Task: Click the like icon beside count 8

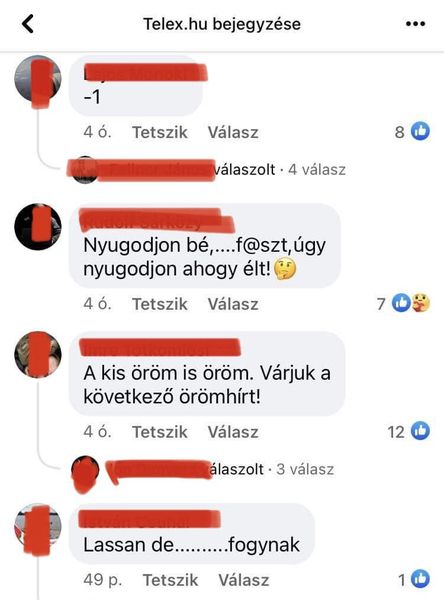Action: [x=420, y=131]
